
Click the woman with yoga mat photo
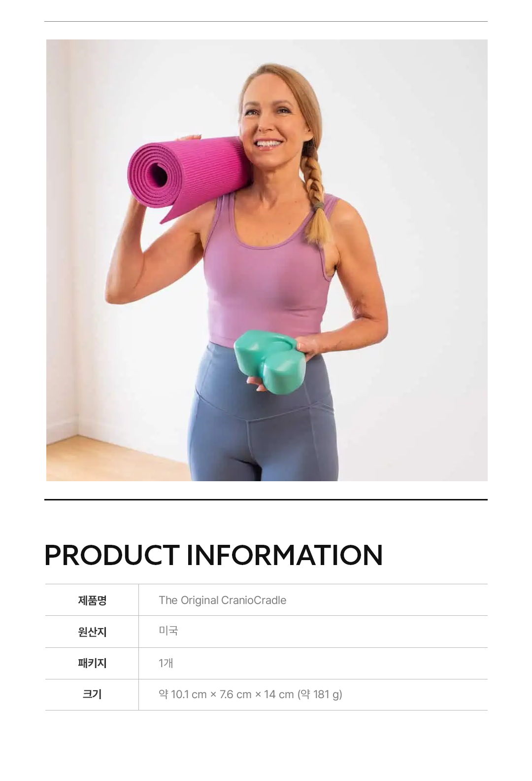pos(266,260)
